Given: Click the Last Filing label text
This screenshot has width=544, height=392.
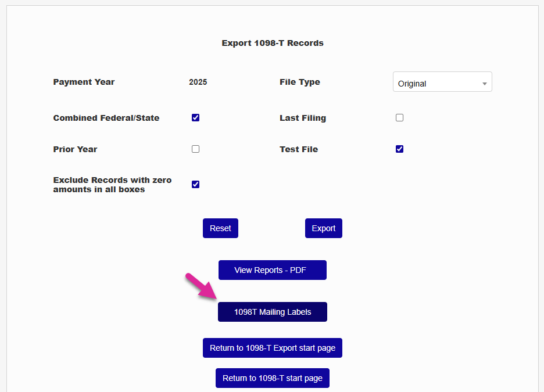Looking at the screenshot, I should click(302, 118).
